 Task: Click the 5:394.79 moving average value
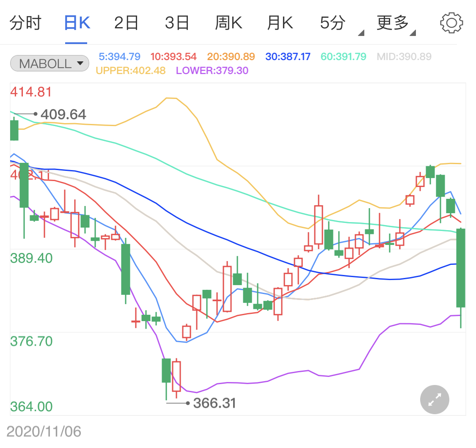(x=120, y=56)
